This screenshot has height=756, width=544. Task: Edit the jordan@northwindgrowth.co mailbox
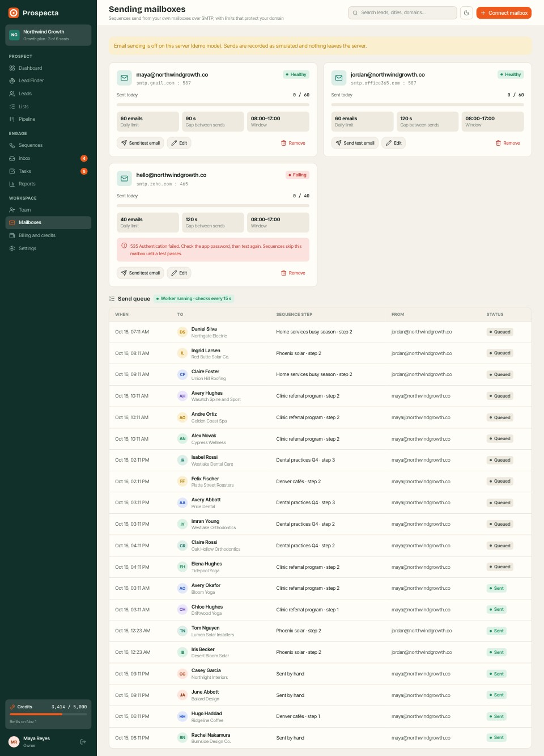(394, 143)
